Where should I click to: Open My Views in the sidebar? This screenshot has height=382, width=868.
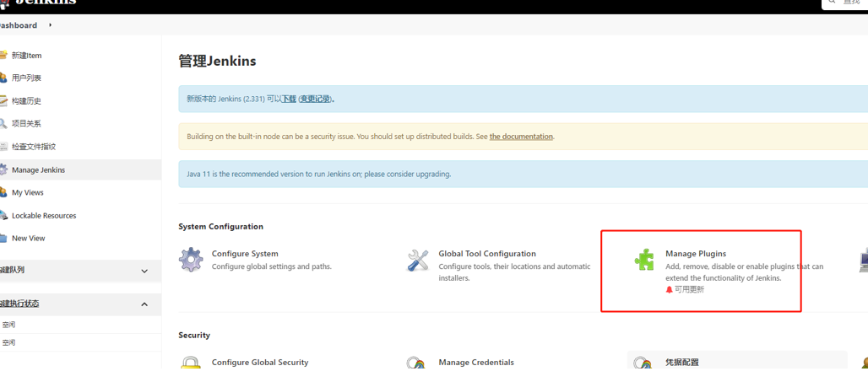(28, 192)
